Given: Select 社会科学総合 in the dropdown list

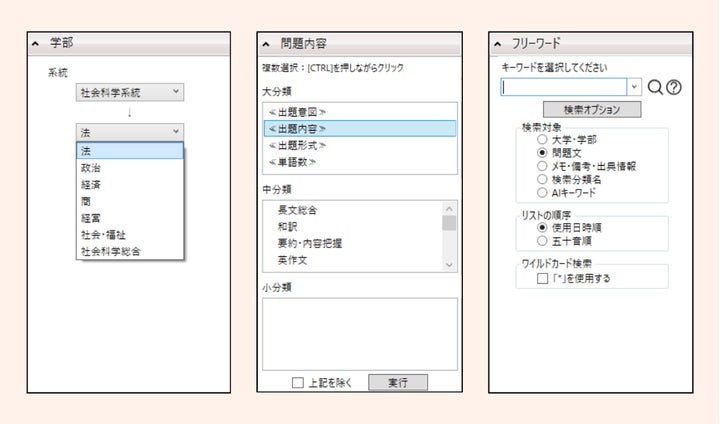Looking at the screenshot, I should tap(130, 251).
